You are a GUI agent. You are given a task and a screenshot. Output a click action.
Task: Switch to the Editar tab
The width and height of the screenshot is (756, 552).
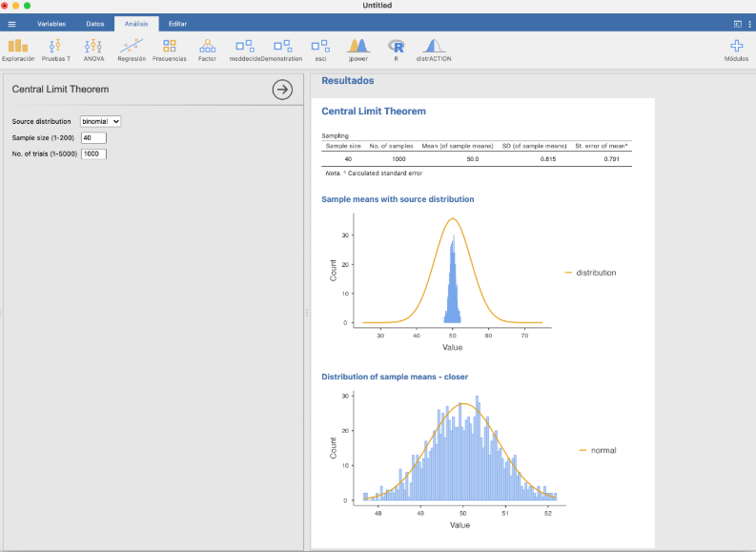click(177, 24)
